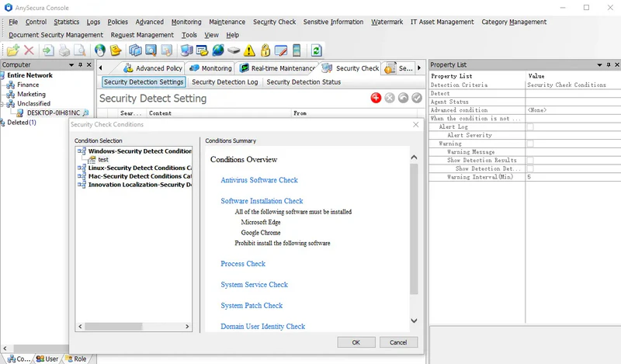Click the yellow note tag toolbar icon
621x364 pixels.
(x=116, y=50)
